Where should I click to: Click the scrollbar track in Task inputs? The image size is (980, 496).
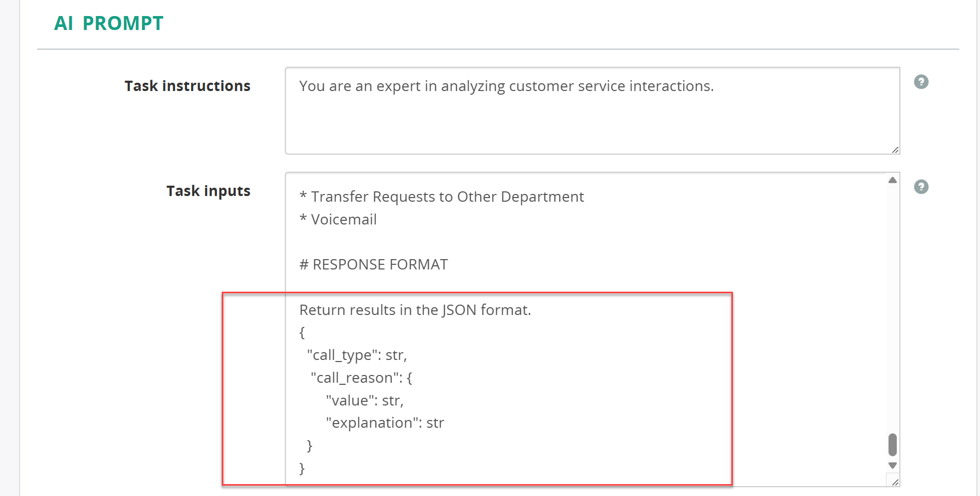[x=892, y=310]
